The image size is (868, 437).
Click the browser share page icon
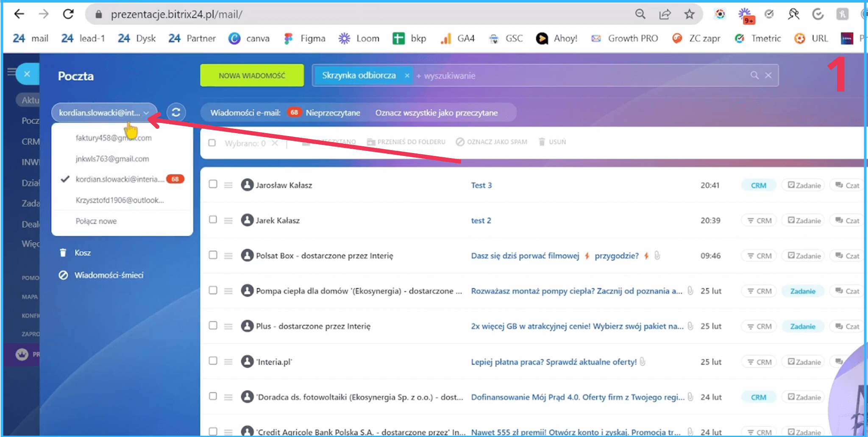tap(665, 14)
